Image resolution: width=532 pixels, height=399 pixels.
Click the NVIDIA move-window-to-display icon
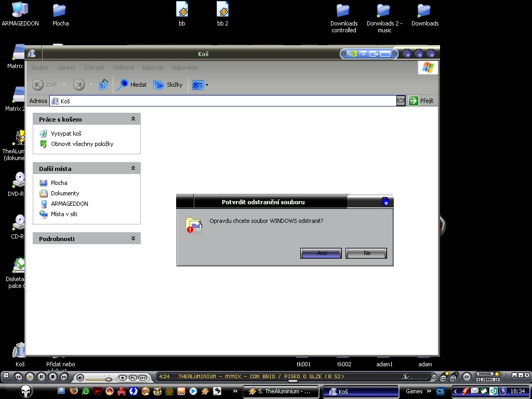click(x=374, y=54)
